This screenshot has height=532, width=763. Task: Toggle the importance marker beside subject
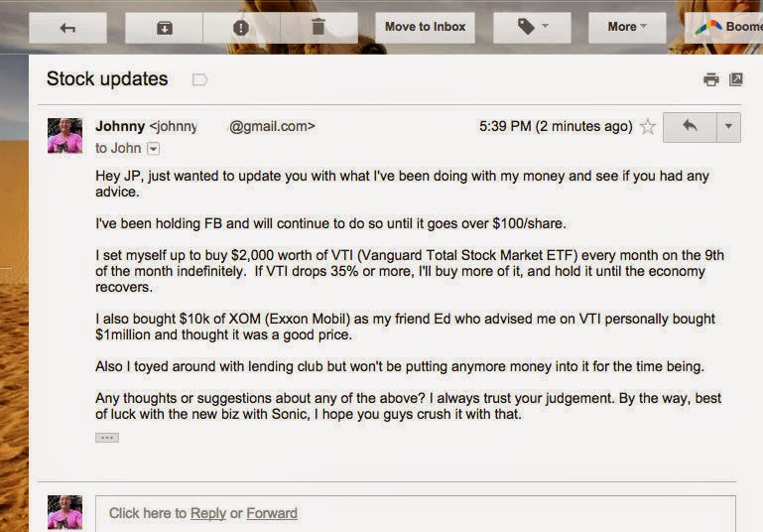tap(199, 79)
